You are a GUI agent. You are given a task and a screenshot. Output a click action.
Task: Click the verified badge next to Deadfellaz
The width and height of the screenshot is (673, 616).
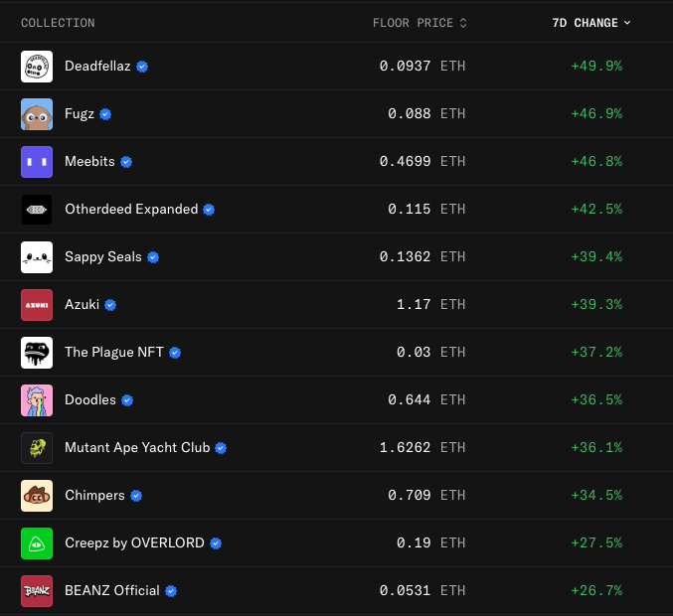coord(142,67)
